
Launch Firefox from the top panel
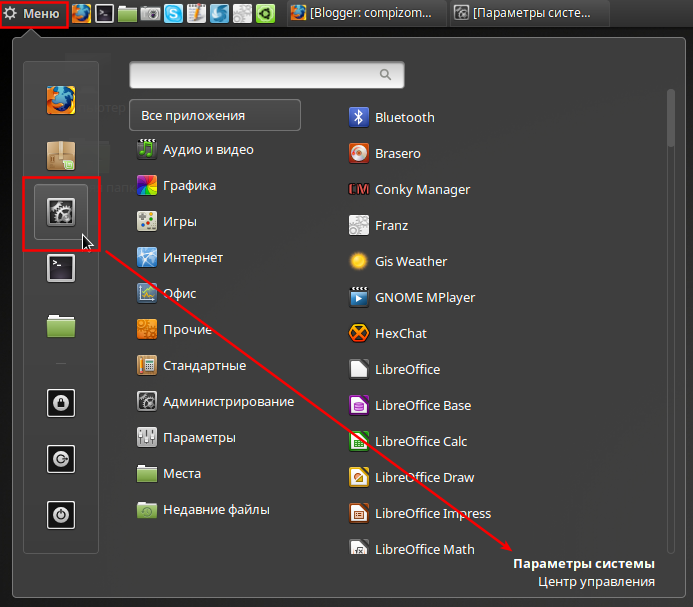point(81,13)
